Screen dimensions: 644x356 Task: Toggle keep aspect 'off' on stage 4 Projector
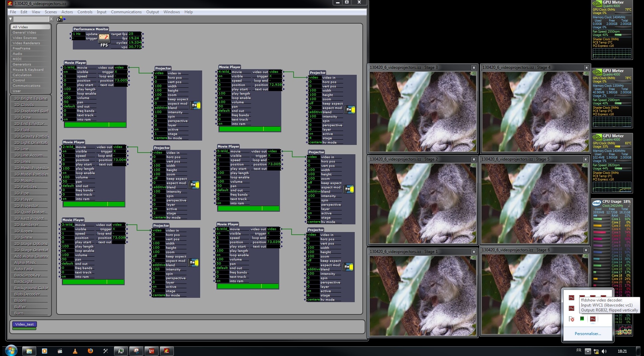tap(315, 103)
